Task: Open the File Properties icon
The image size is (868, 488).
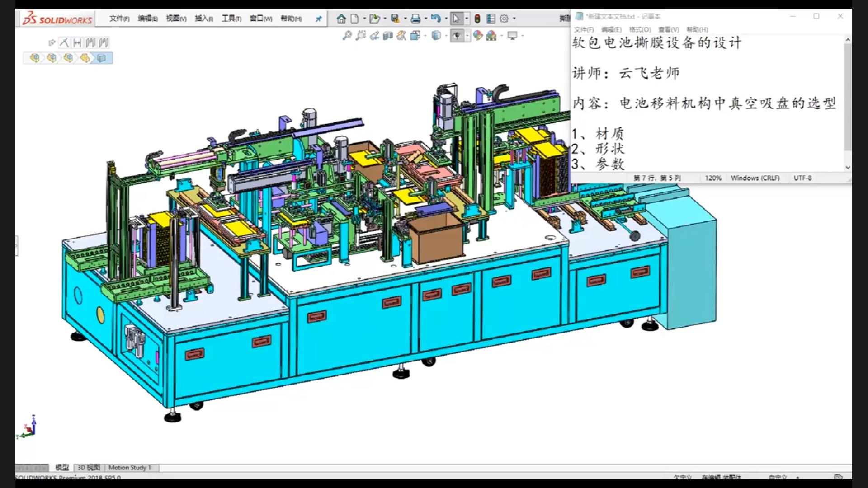Action: click(491, 19)
